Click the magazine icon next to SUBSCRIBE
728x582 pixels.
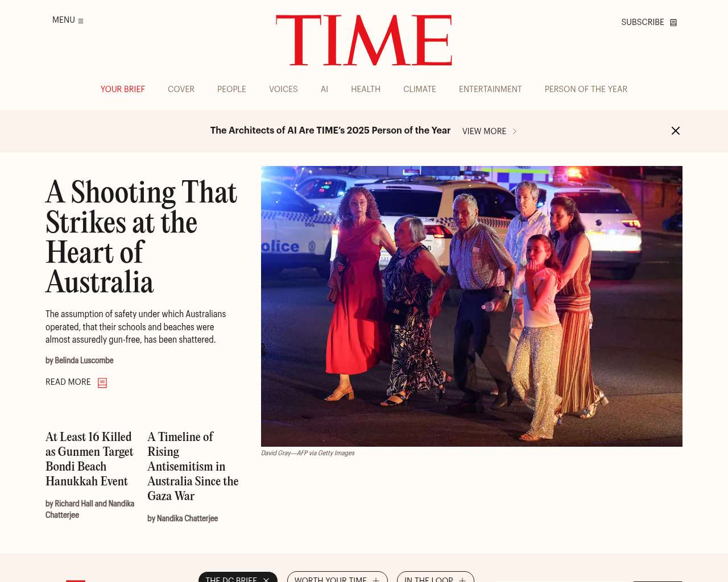(x=673, y=23)
